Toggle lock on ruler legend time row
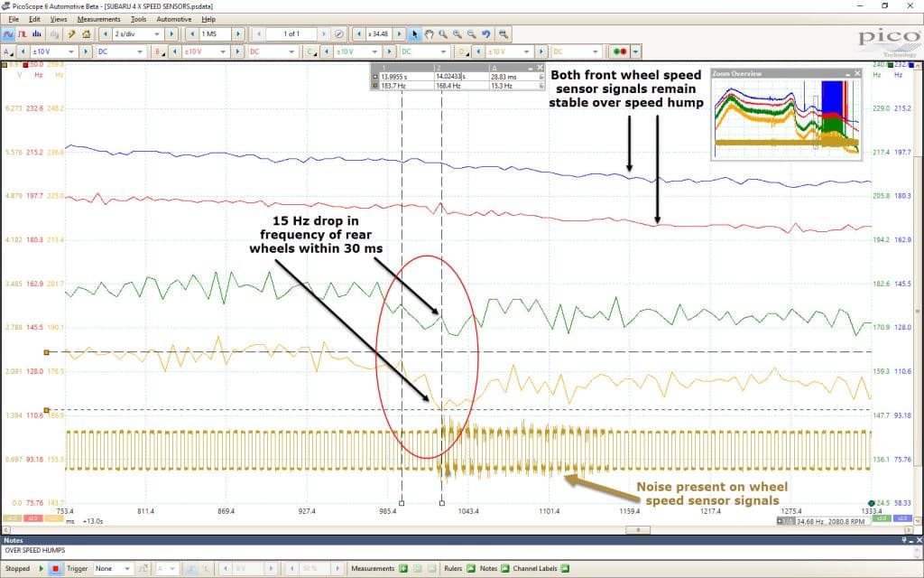The height and width of the screenshot is (578, 924). point(541,77)
